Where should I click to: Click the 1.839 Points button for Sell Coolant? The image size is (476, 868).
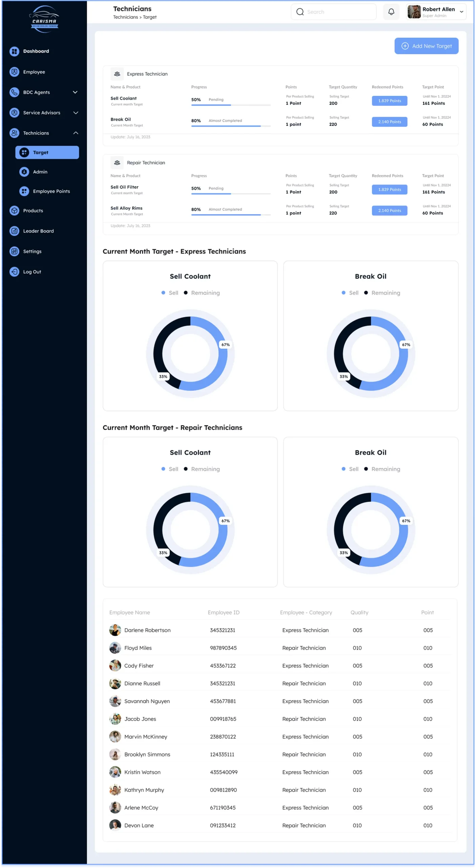(x=389, y=101)
